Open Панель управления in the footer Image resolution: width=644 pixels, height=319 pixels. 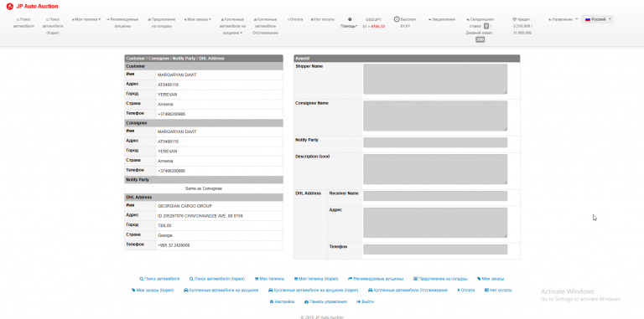[x=325, y=301]
